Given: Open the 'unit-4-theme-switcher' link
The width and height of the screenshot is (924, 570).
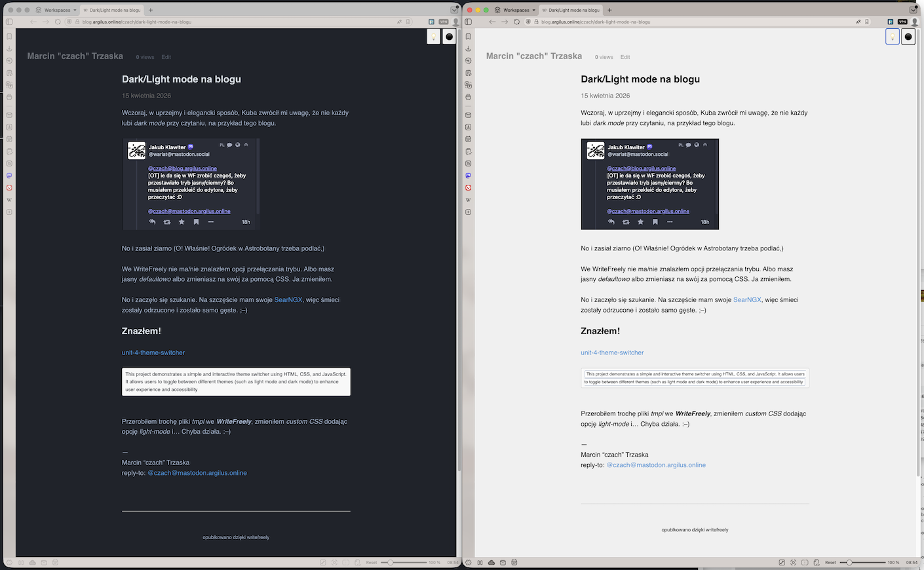Looking at the screenshot, I should pos(153,352).
